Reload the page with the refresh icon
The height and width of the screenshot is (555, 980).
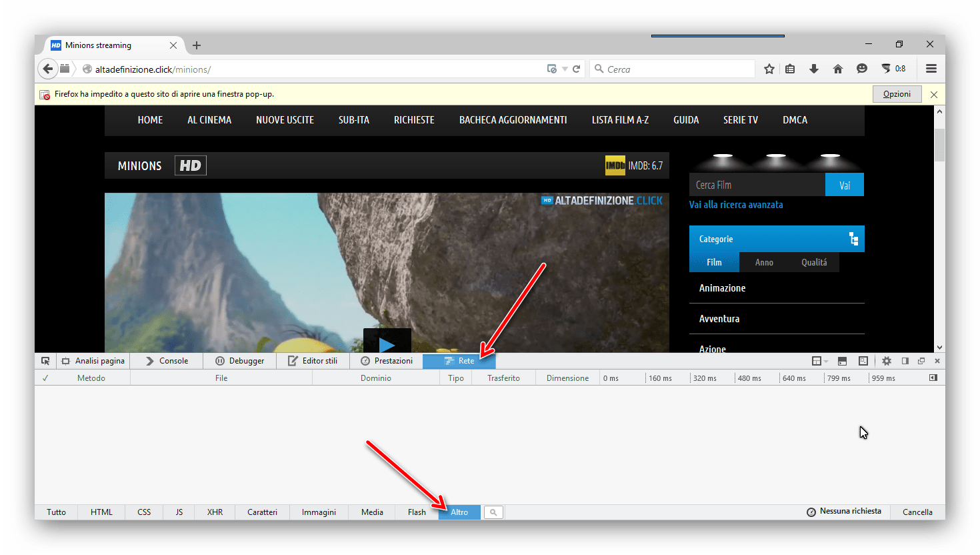click(577, 69)
